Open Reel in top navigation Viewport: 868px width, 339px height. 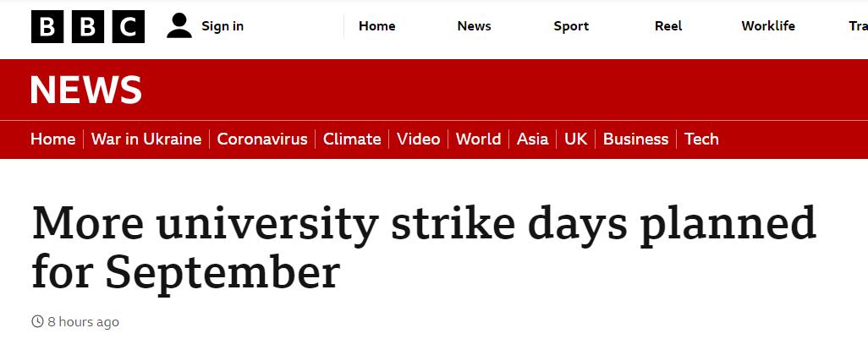pyautogui.click(x=668, y=26)
